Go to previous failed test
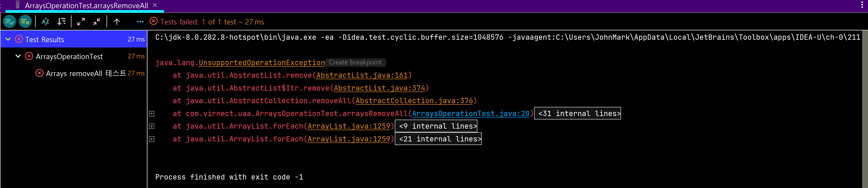Viewport: 868px width, 188px height. pos(117,22)
